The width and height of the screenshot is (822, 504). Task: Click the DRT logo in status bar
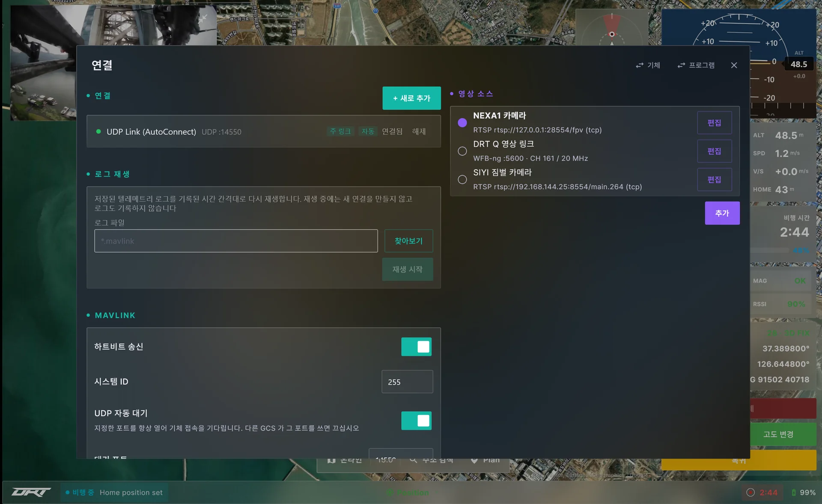click(x=31, y=492)
